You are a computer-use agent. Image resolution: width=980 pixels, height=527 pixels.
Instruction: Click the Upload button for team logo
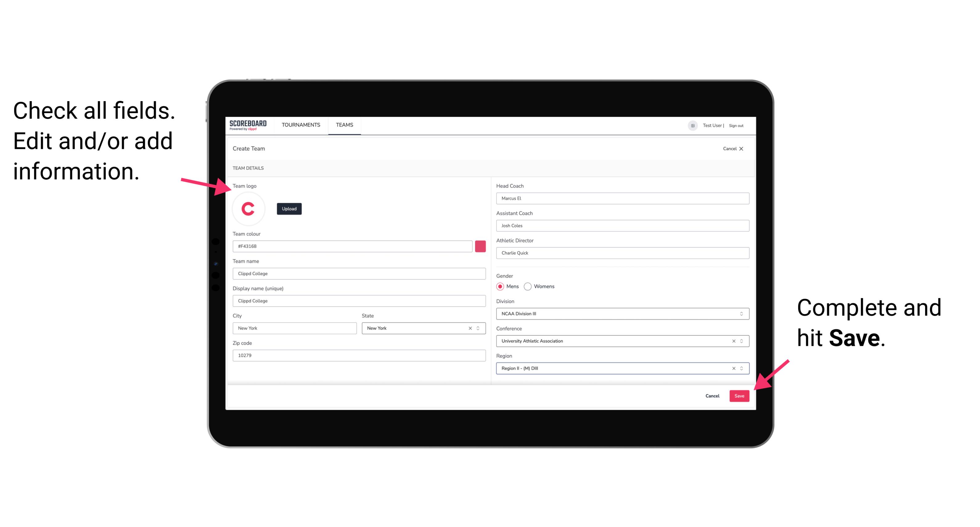[x=289, y=208]
